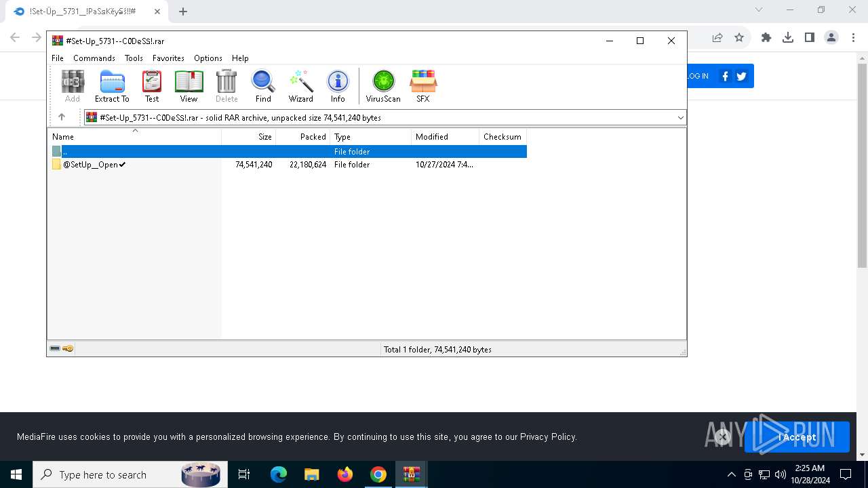Open the View file tool

pyautogui.click(x=189, y=86)
